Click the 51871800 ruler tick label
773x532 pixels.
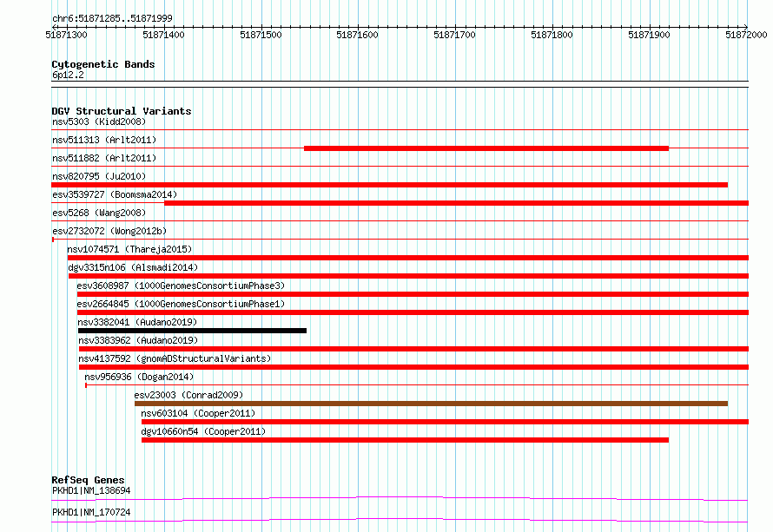click(552, 35)
